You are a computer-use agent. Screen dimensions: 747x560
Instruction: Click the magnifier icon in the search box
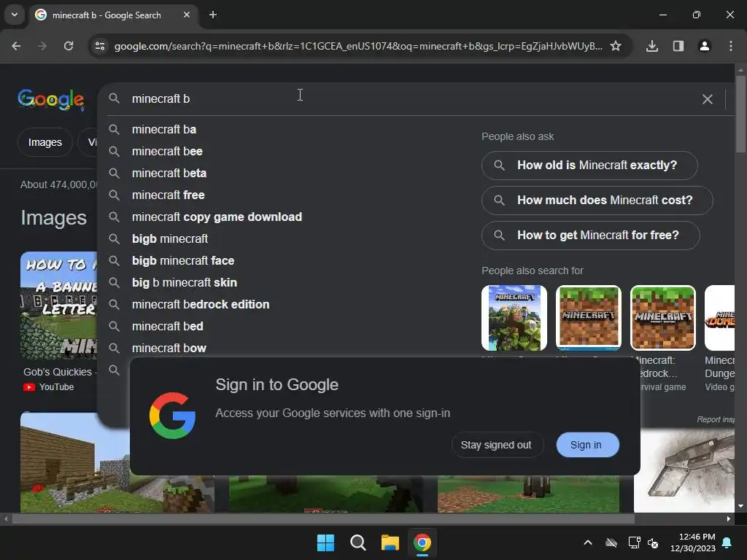click(114, 98)
